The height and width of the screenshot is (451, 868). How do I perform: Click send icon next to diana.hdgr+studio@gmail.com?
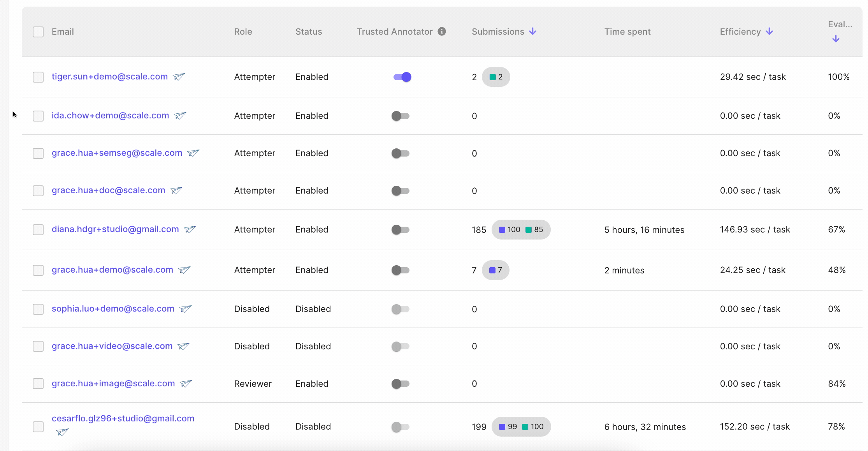click(x=190, y=229)
